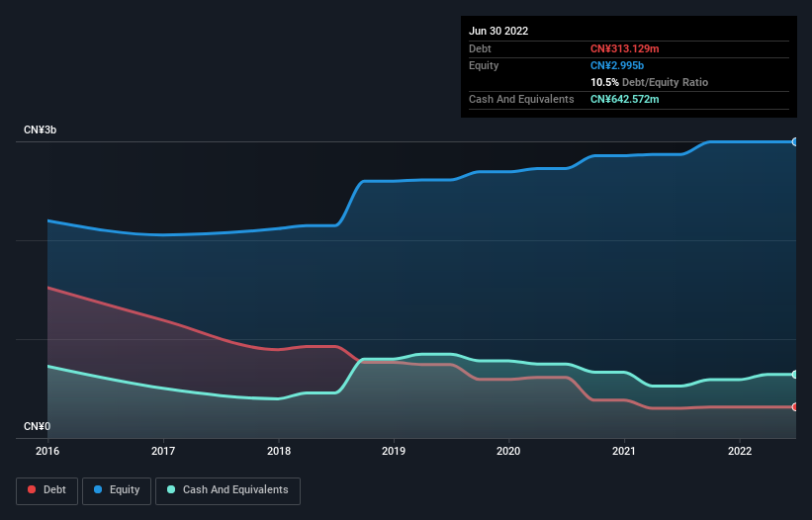Viewport: 812px width, 520px height.
Task: Select the 2019 x-axis label
Action: [394, 451]
